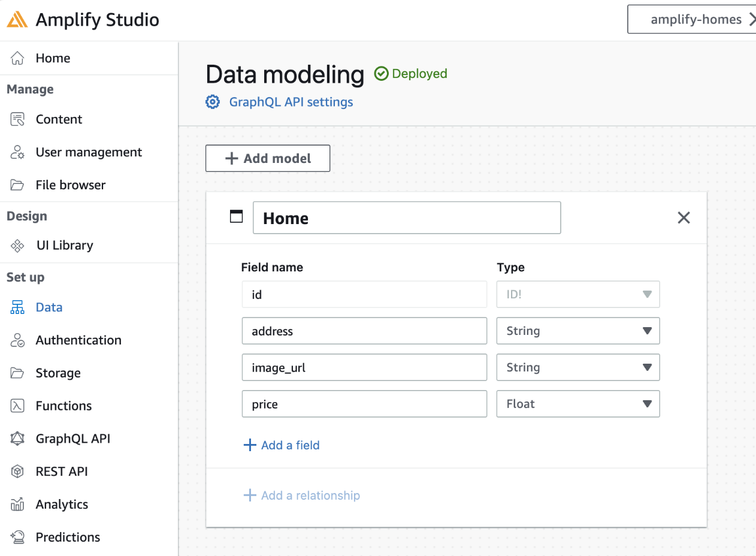Open the address field Type dropdown

pos(578,331)
